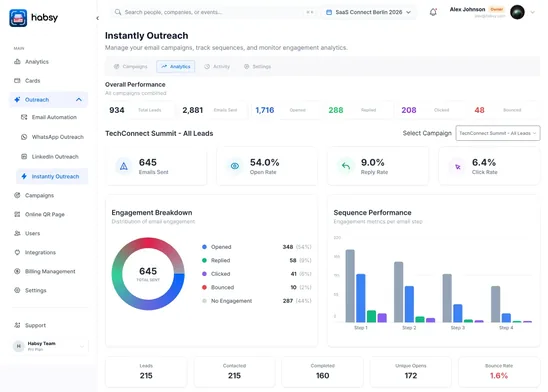Click the '48' bounced count

[x=479, y=110]
